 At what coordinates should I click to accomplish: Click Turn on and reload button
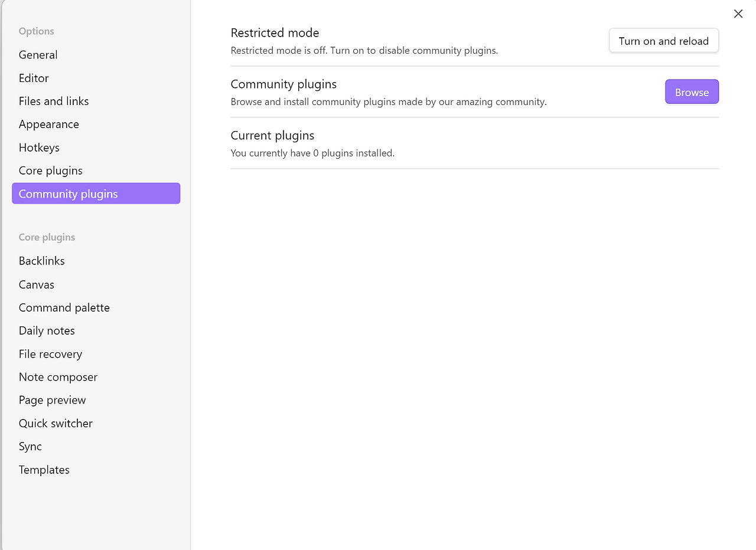coord(663,41)
